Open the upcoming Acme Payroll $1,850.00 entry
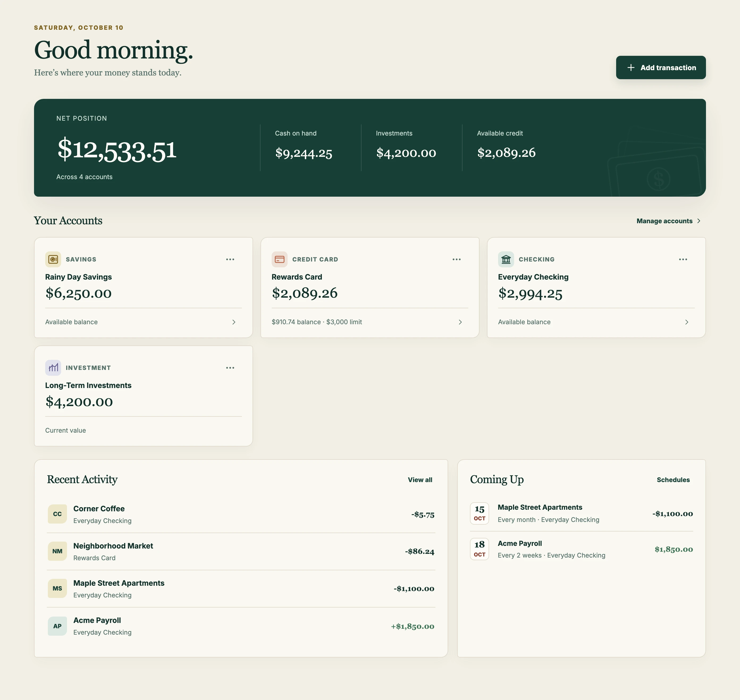The image size is (740, 700). click(x=581, y=549)
